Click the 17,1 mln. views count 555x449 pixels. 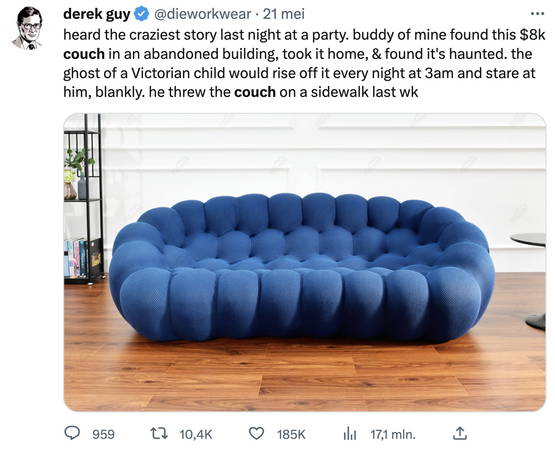click(393, 434)
